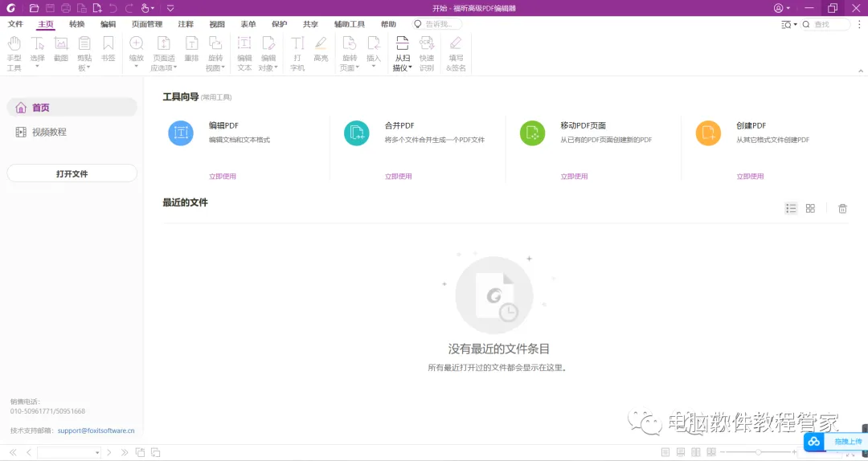This screenshot has height=461, width=868.
Task: Click 立即使用 under 编辑PDF
Action: click(223, 177)
